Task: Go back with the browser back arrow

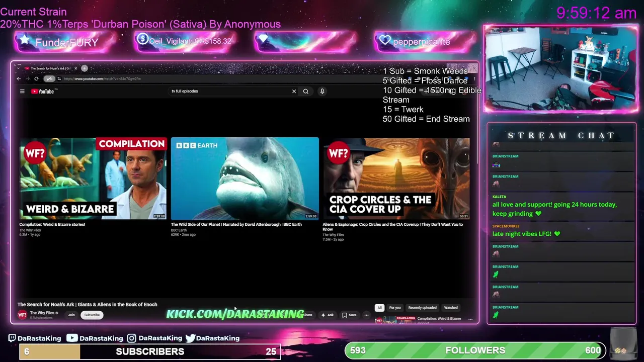Action: [19, 79]
